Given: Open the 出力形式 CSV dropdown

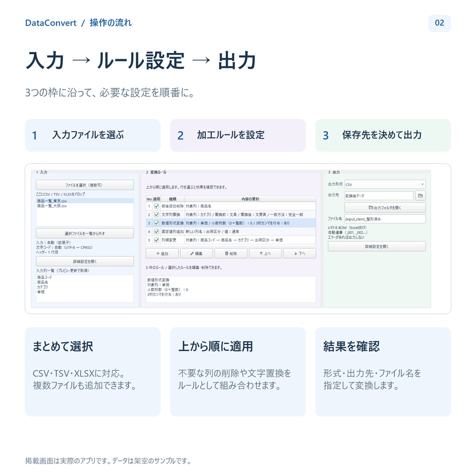Looking at the screenshot, I should pos(385,184).
